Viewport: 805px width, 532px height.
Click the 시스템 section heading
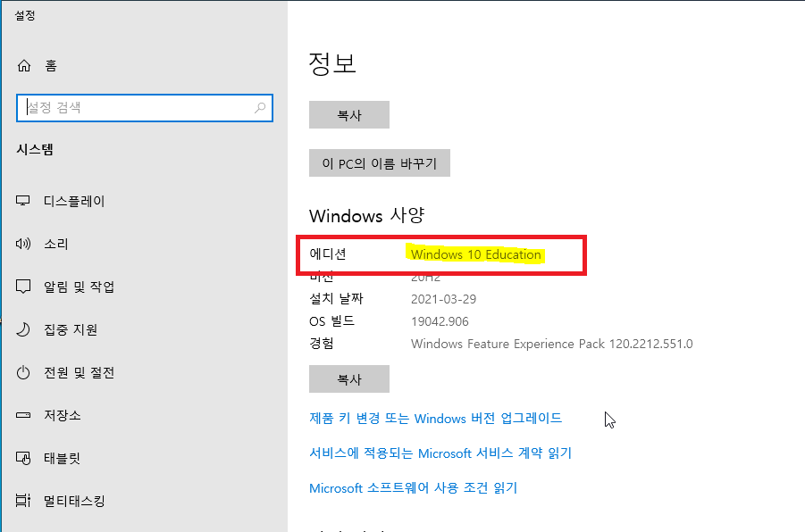click(35, 149)
